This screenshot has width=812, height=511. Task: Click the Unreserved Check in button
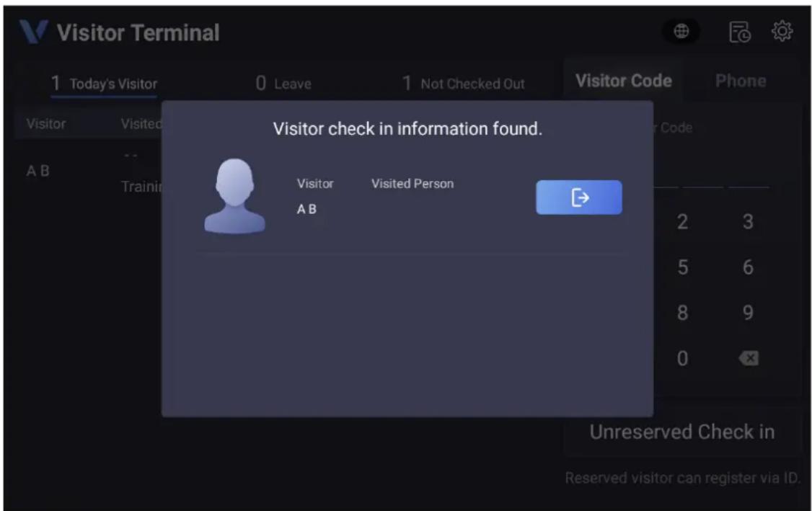click(682, 432)
